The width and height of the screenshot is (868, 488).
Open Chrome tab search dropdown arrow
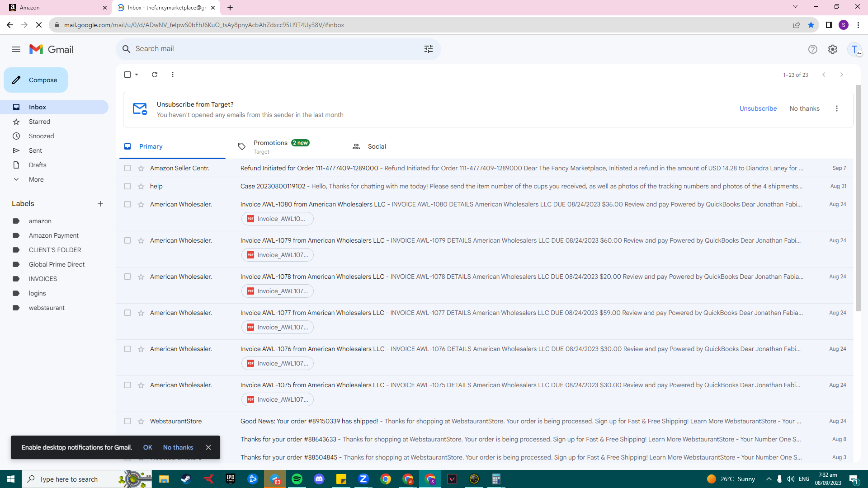(795, 7)
